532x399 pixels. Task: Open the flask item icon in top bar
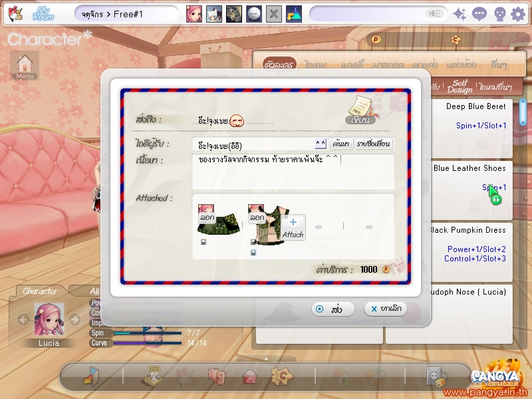click(294, 14)
